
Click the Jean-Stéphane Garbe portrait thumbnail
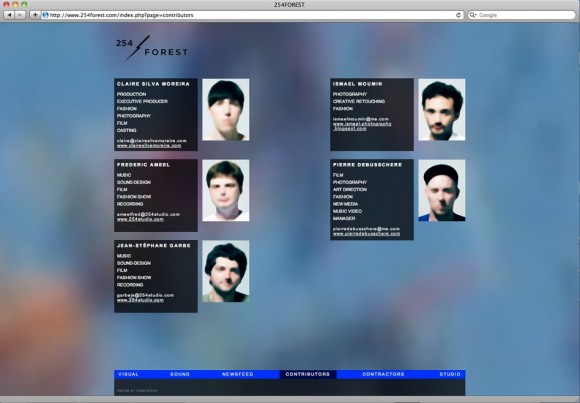point(226,271)
